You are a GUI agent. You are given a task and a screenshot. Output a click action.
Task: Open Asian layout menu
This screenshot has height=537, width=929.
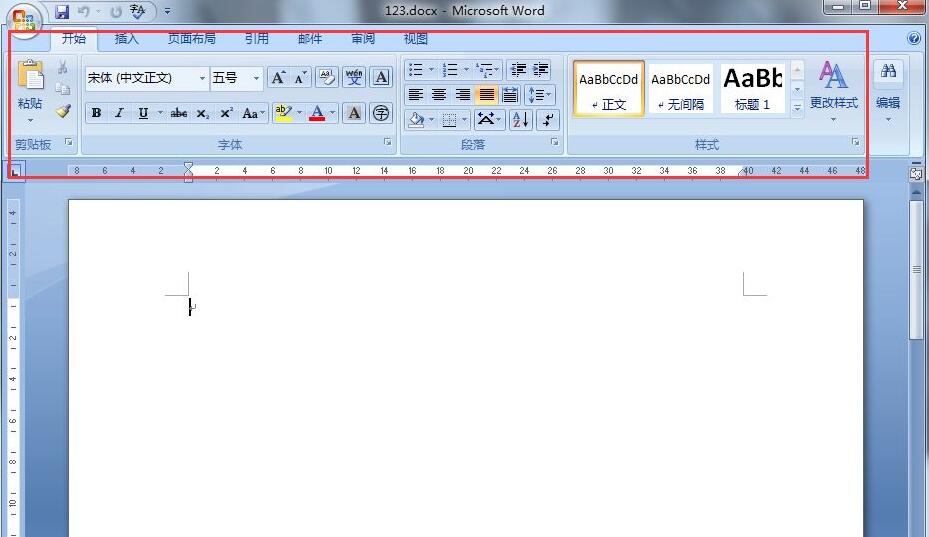pos(489,120)
